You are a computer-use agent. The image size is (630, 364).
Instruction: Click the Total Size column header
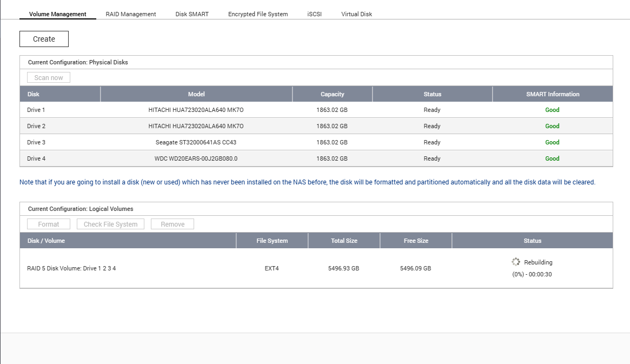[344, 241]
